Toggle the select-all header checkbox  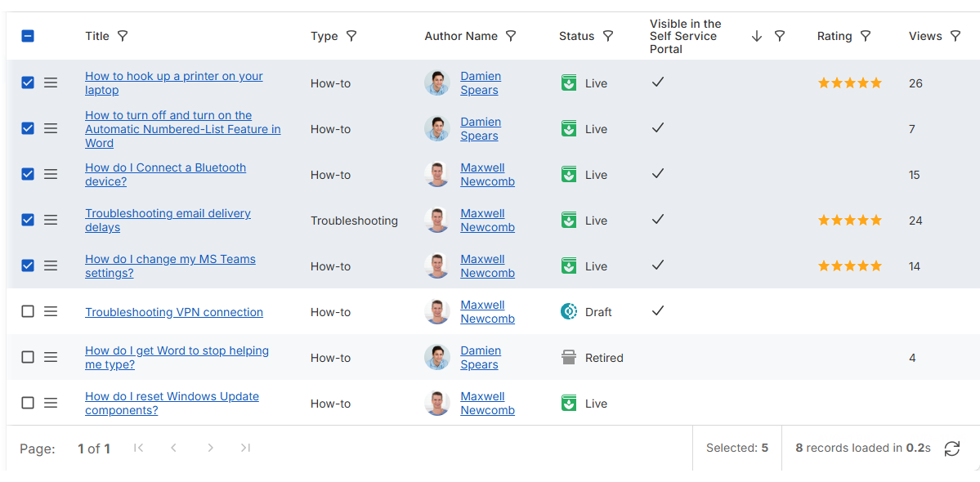[28, 36]
